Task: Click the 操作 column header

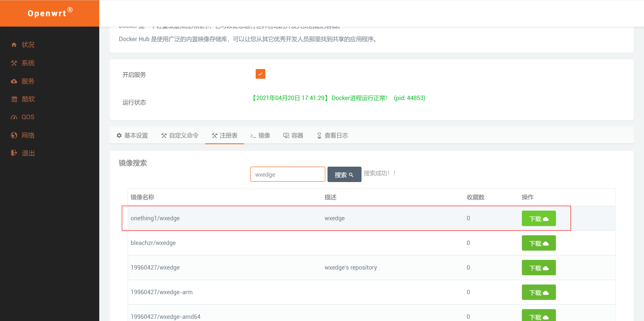Action: 528,197
